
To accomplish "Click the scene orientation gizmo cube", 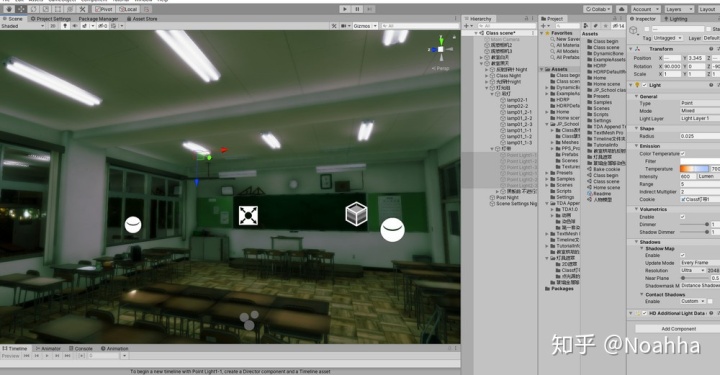I will 441,49.
